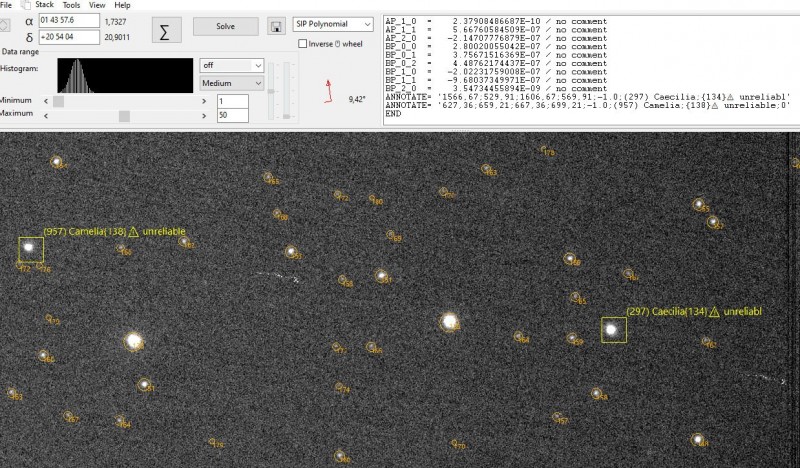Click the Minimum slider thumb
Image resolution: width=800 pixels, height=468 pixels.
(x=59, y=101)
